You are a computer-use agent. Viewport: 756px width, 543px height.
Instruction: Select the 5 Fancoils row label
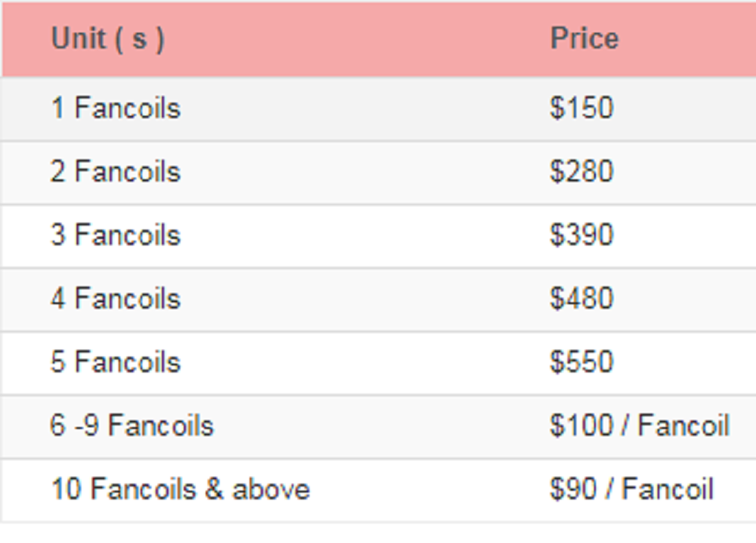pyautogui.click(x=116, y=362)
